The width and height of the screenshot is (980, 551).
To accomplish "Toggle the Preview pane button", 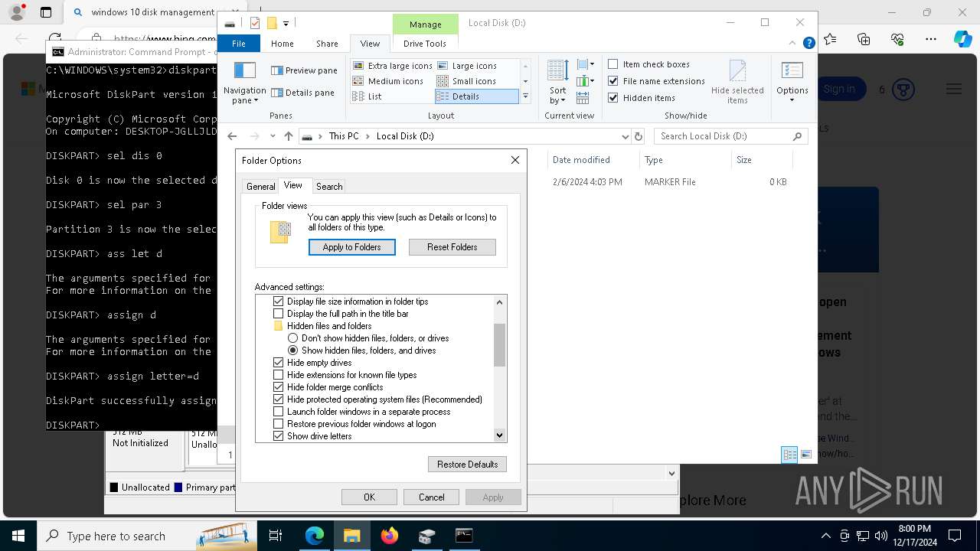I will coord(304,70).
